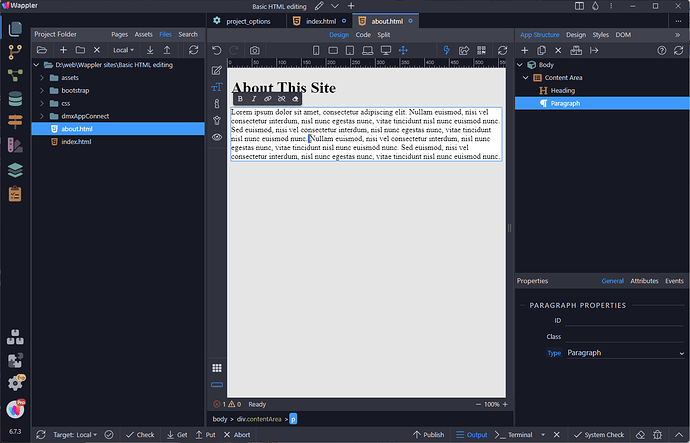Screen dimensions: 690x443
Task: Collapse the Content Area node
Action: (x=525, y=78)
